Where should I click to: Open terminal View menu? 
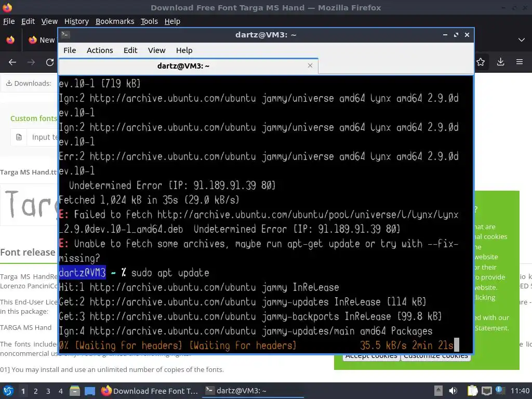tap(156, 50)
